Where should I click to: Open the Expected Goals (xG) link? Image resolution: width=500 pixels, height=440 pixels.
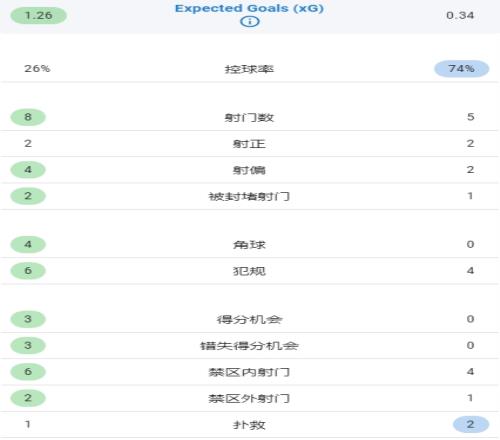(249, 8)
